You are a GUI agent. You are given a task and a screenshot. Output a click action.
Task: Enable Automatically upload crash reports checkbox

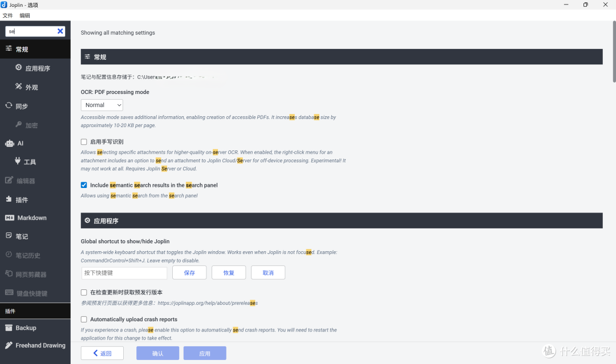pyautogui.click(x=84, y=320)
